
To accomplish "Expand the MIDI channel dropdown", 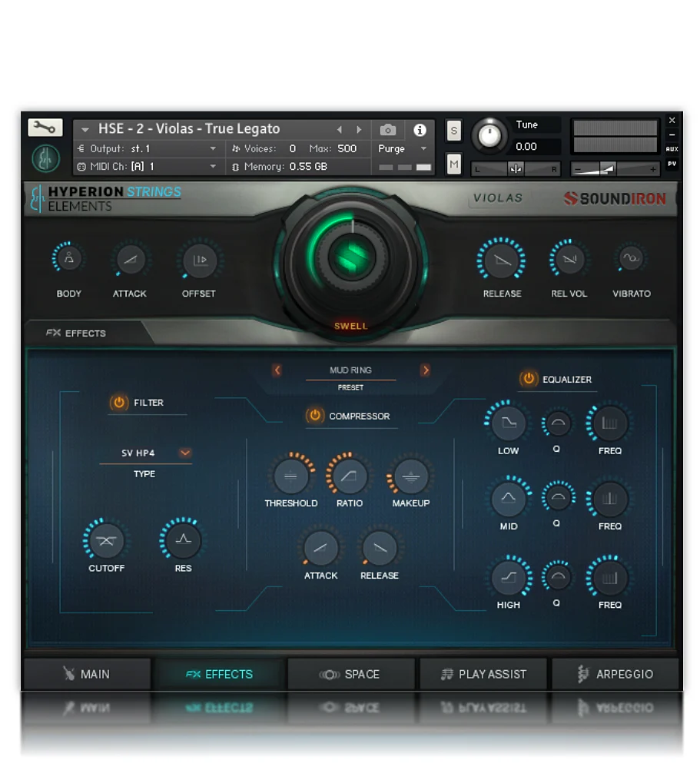I will click(213, 167).
